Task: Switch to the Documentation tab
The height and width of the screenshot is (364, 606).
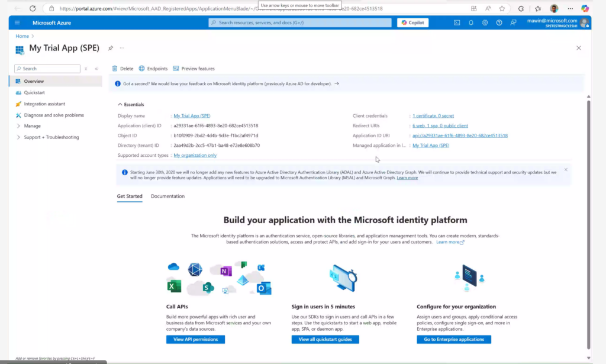Action: tap(167, 197)
